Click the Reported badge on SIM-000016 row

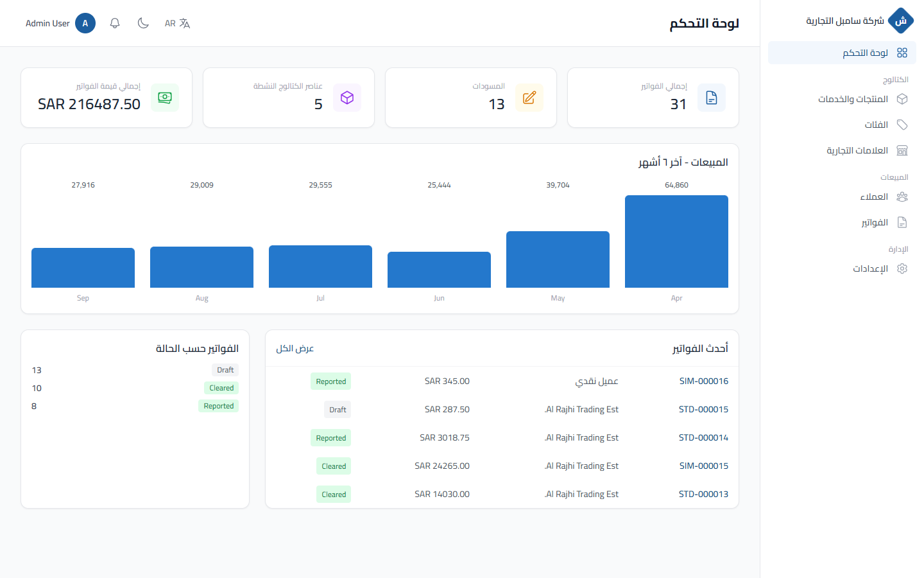(330, 381)
